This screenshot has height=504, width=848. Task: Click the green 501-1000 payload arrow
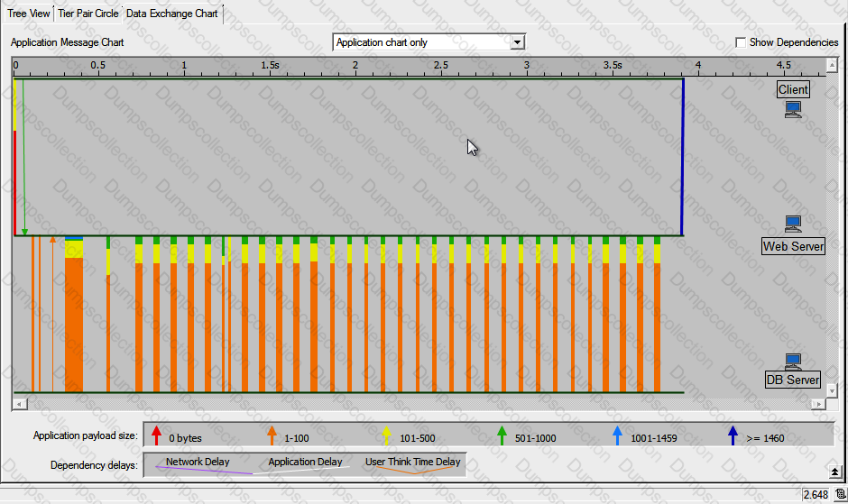coord(502,435)
